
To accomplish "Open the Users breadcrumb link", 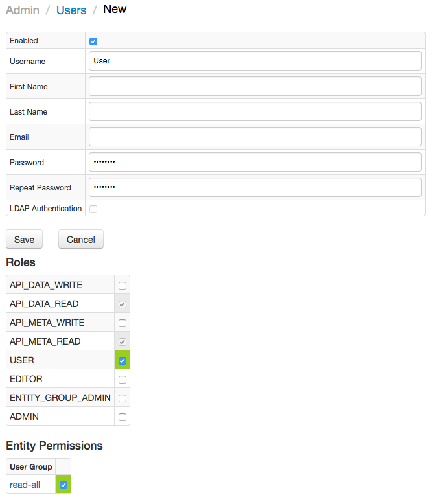I will click(71, 10).
